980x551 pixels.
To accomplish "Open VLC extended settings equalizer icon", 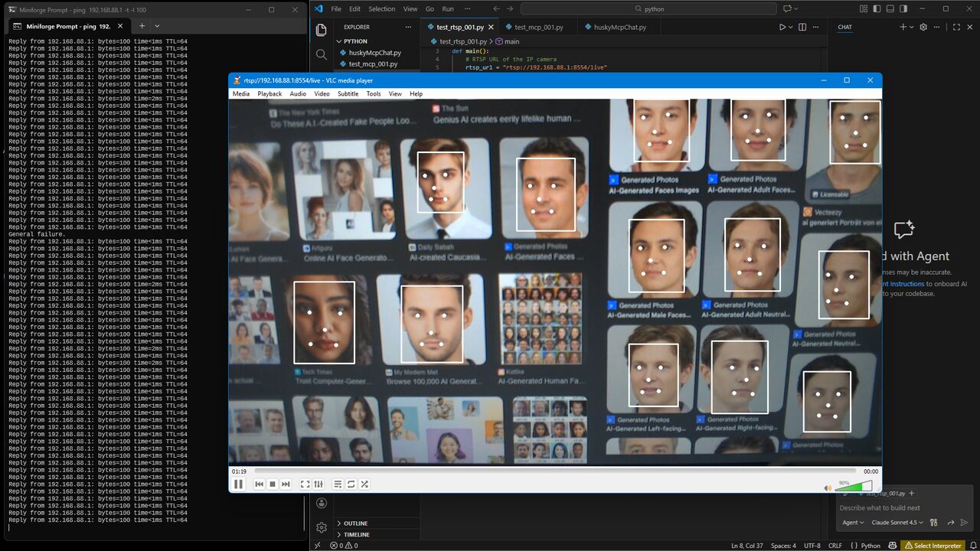I will (318, 484).
